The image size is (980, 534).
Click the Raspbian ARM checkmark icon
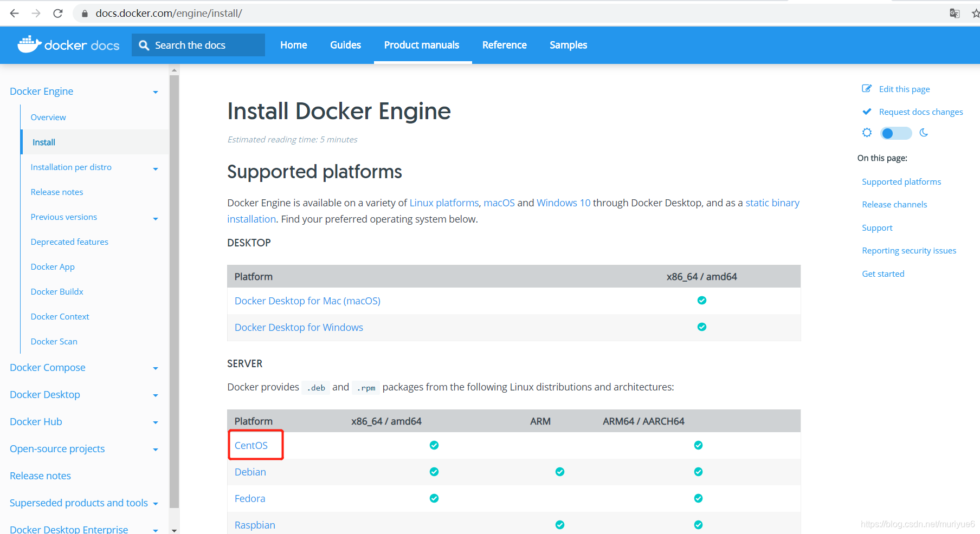560,525
